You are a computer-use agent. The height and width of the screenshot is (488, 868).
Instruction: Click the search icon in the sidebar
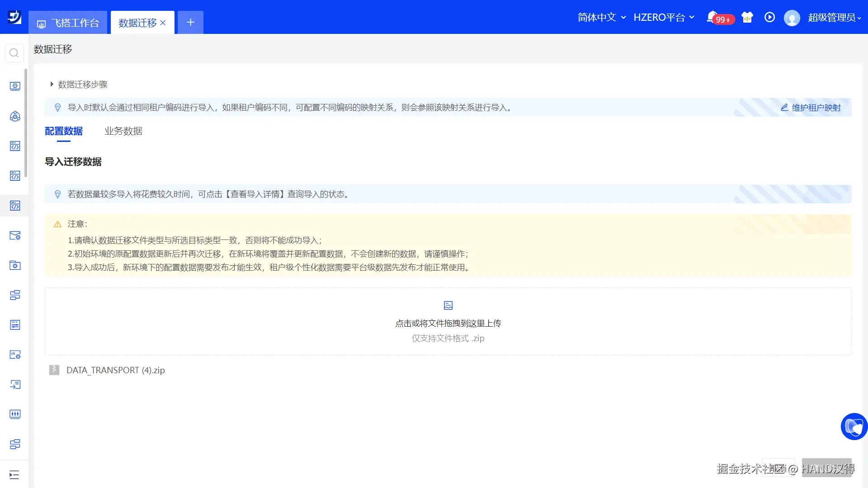pyautogui.click(x=14, y=53)
